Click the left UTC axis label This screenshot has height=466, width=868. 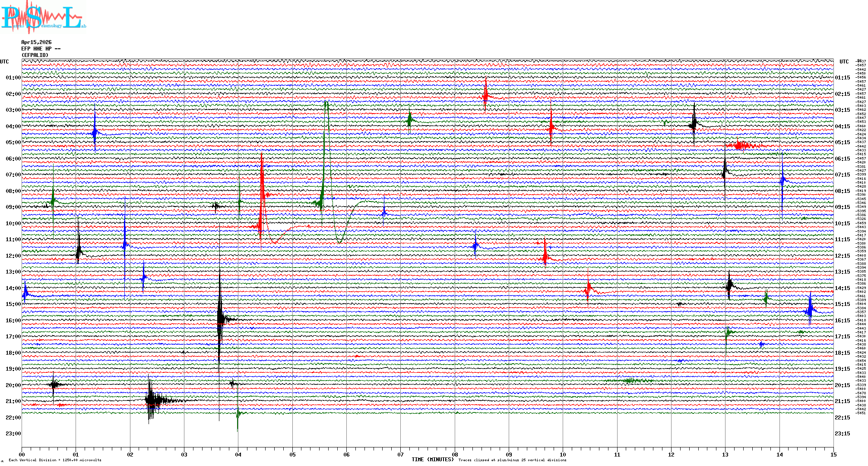pyautogui.click(x=4, y=62)
